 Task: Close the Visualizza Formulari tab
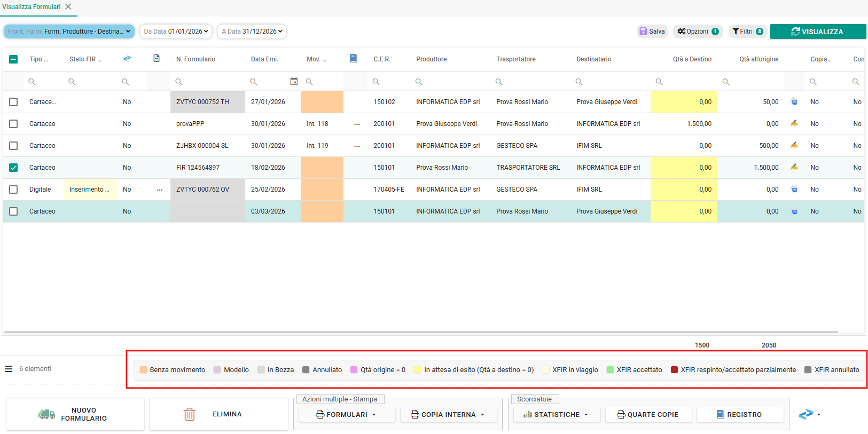(x=68, y=7)
